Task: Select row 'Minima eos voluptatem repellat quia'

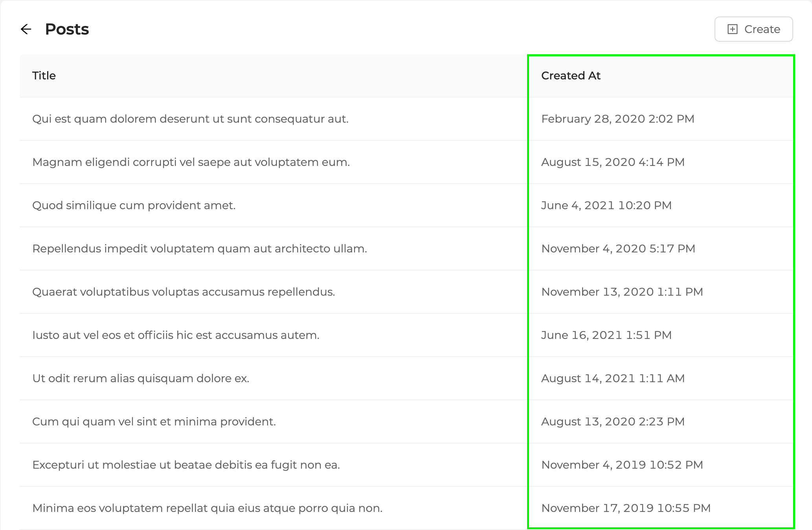Action: tap(207, 508)
